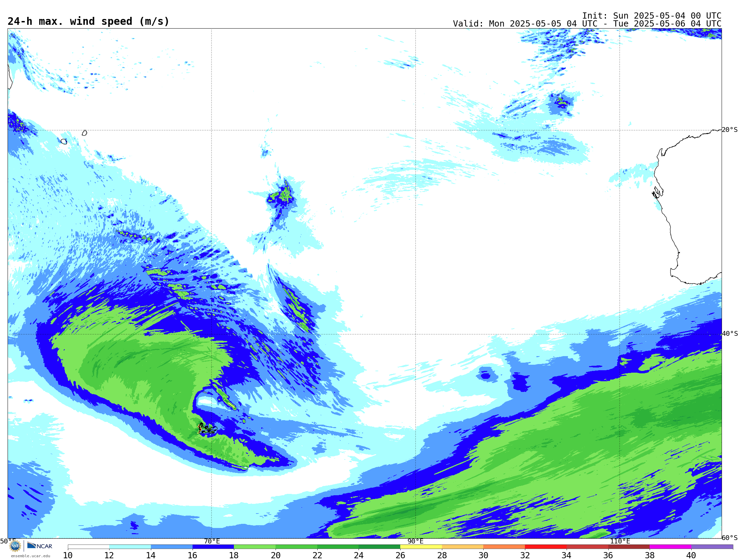Pick the light green 18–20 colorbar swatch
Image resolution: width=744 pixels, height=560 pixels.
point(255,547)
